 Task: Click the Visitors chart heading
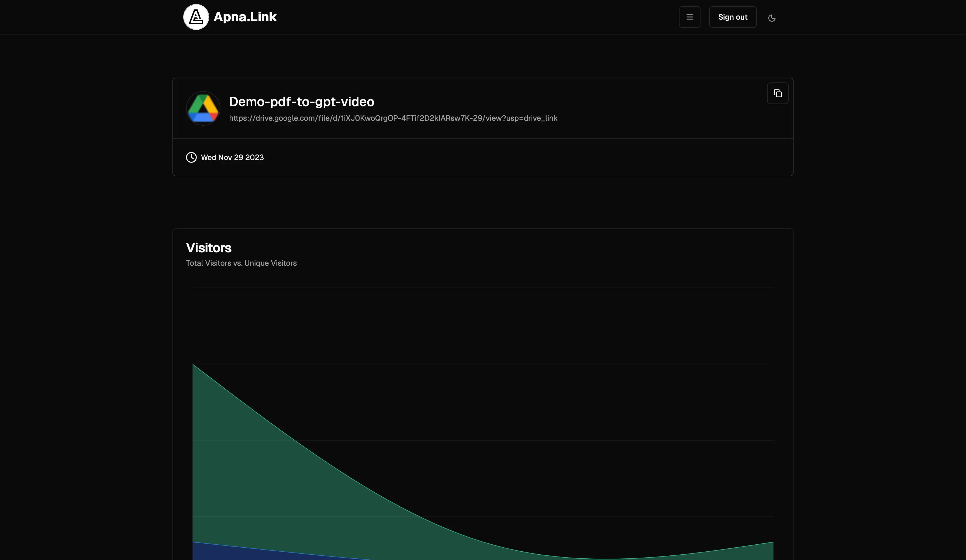209,248
